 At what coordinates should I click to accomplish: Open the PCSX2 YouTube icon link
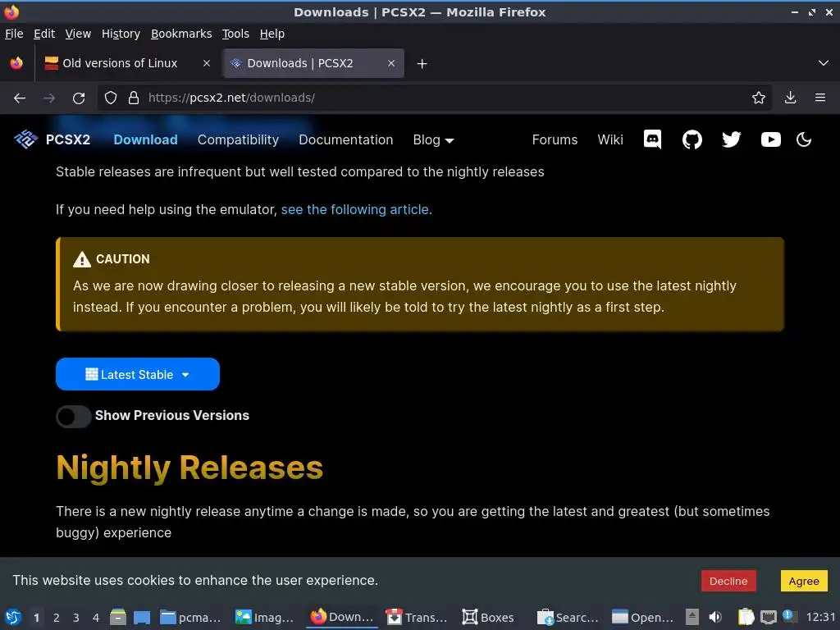click(x=770, y=139)
